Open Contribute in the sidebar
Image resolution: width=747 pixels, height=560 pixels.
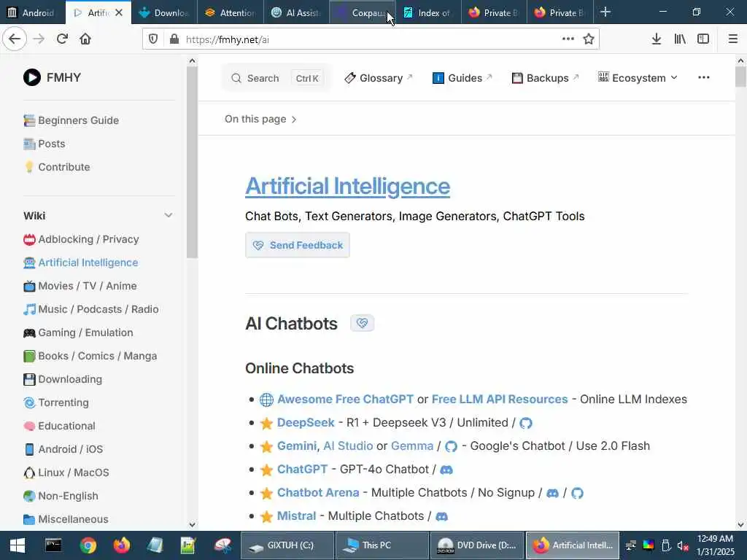click(57, 167)
